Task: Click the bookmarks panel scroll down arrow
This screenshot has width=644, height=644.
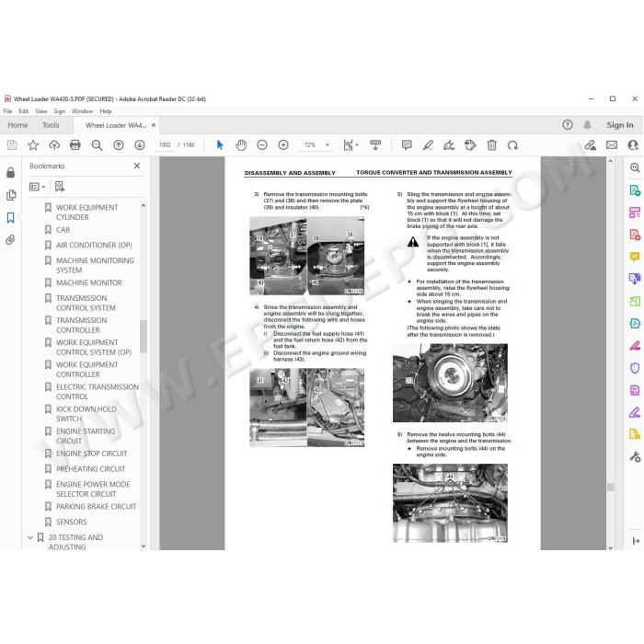Action: pyautogui.click(x=144, y=546)
